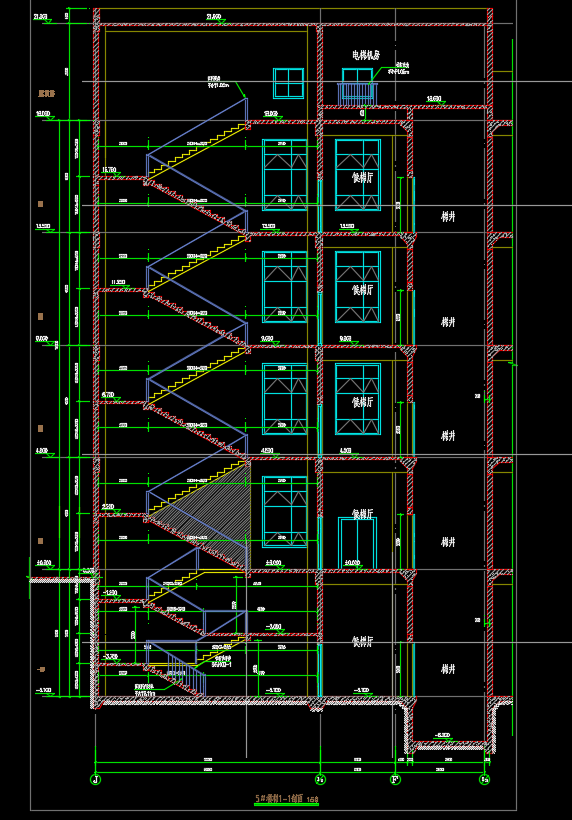Click the drawing title 5#楼梯1-1剖面
The width and height of the screenshot is (572, 820).
(x=281, y=799)
